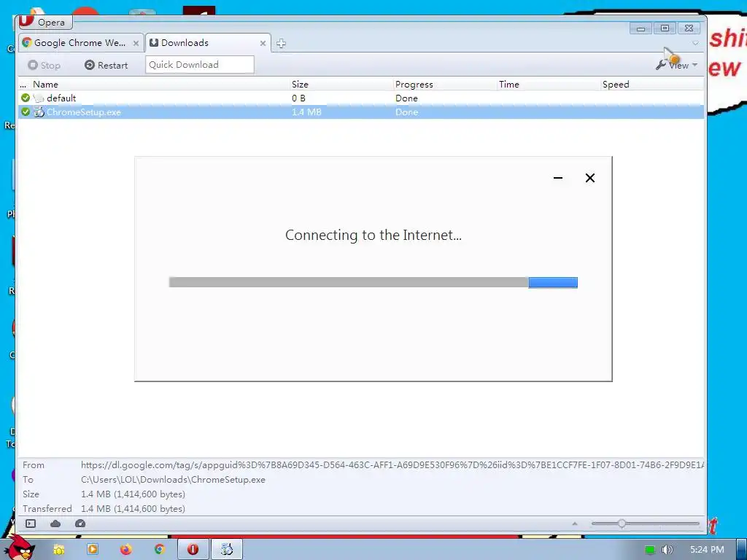747x560 pixels.
Task: Open the volume tray icon
Action: point(667,550)
